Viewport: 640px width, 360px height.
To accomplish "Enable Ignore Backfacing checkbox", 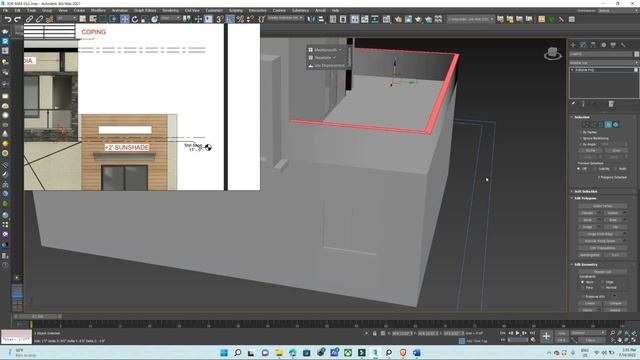I will [581, 138].
